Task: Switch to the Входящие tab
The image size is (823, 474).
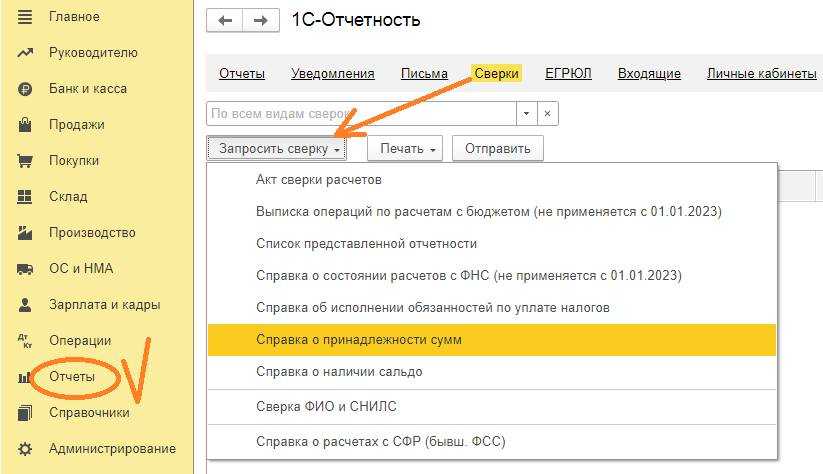Action: coord(649,73)
